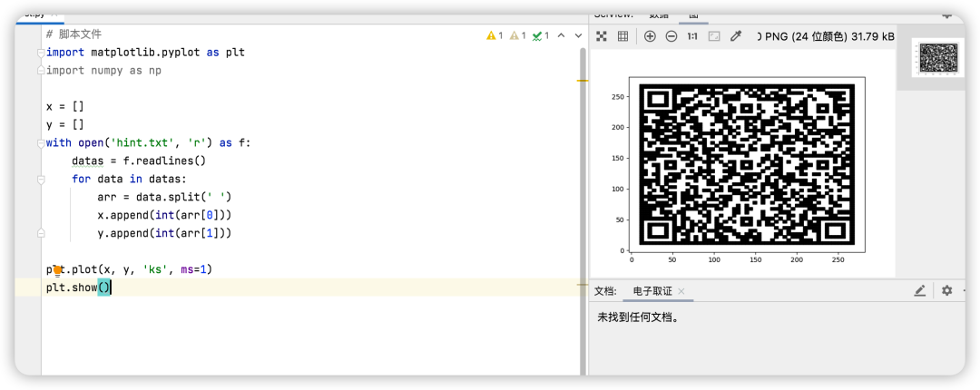The width and height of the screenshot is (980, 390).
Task: Open documentation panel gear settings
Action: pos(946,290)
